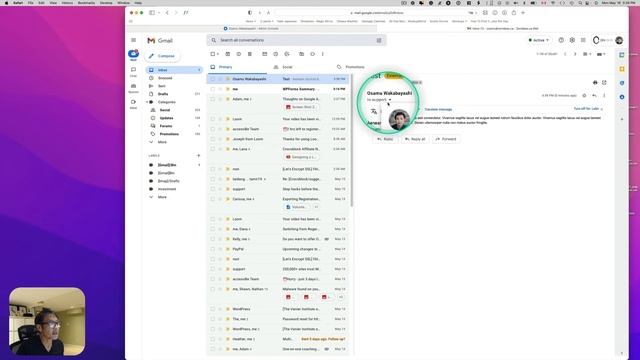Collapse the Categories section

[147, 102]
